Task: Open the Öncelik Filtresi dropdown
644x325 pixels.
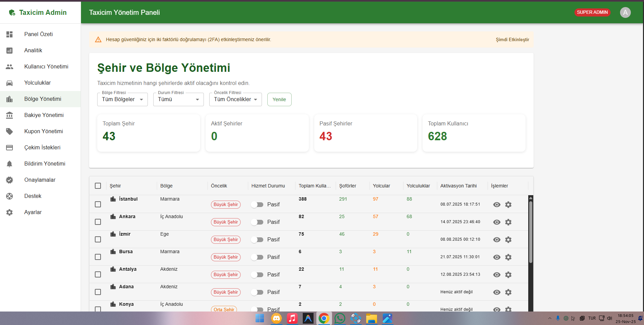Action: (235, 99)
